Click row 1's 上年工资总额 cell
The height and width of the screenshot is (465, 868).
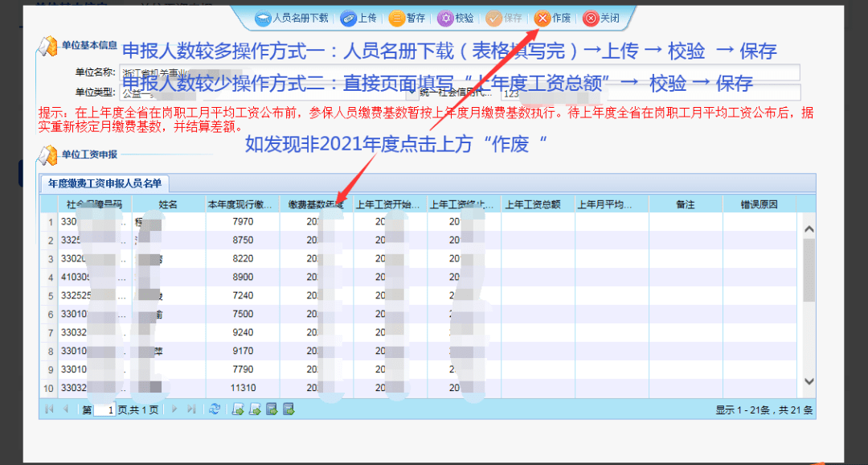pyautogui.click(x=538, y=222)
